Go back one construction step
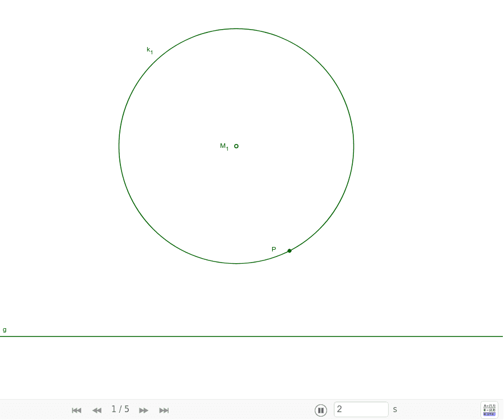This screenshot has height=420, width=504. tap(97, 410)
